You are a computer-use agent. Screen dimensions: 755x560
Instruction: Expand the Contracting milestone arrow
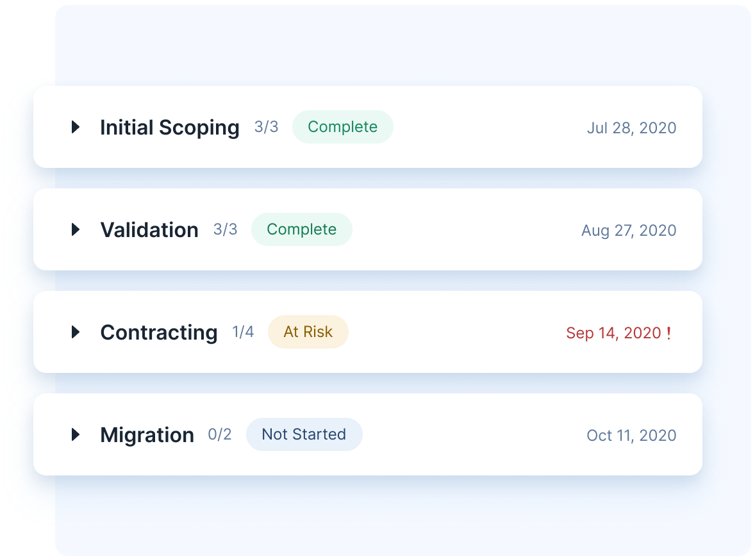[x=76, y=332]
